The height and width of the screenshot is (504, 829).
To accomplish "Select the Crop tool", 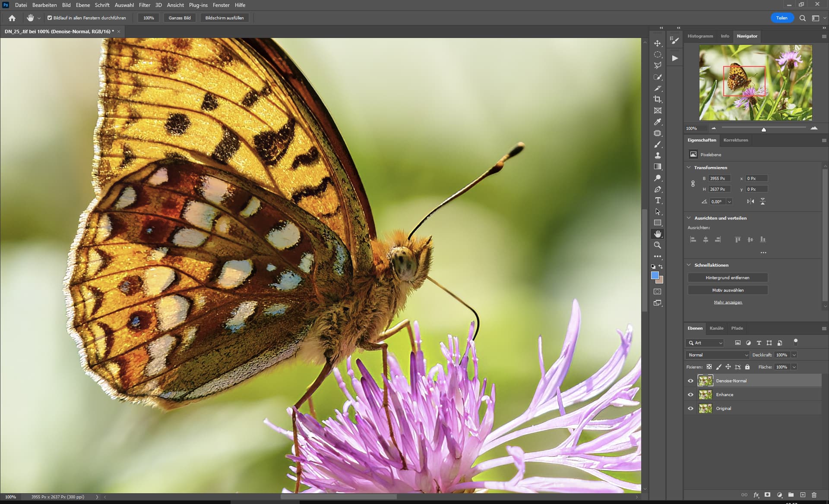I will point(657,99).
